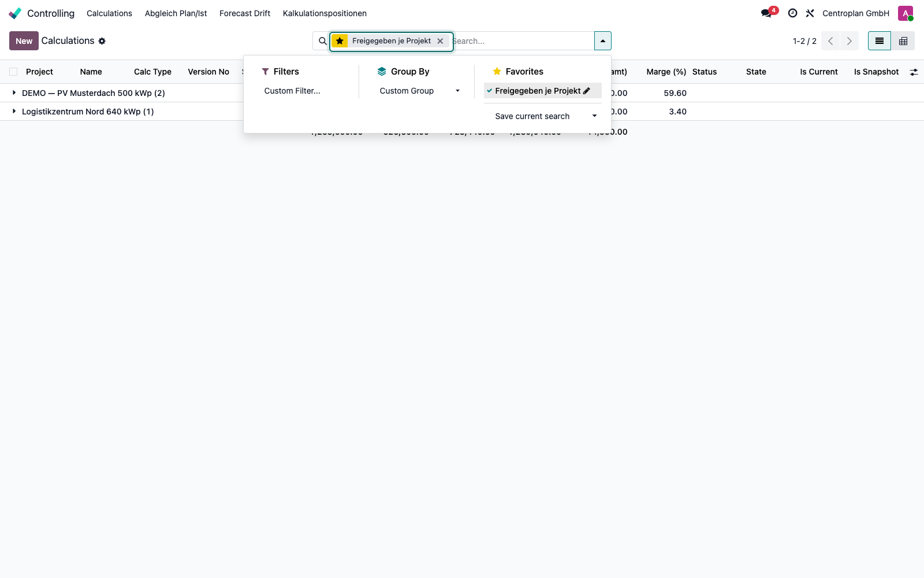Click the Filters funnel icon
Image resolution: width=924 pixels, height=578 pixels.
click(x=265, y=72)
